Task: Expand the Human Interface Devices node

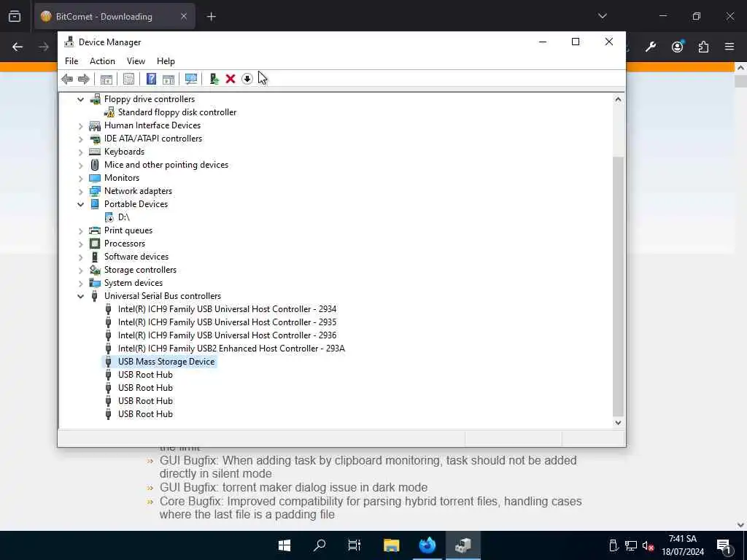Action: (x=80, y=125)
